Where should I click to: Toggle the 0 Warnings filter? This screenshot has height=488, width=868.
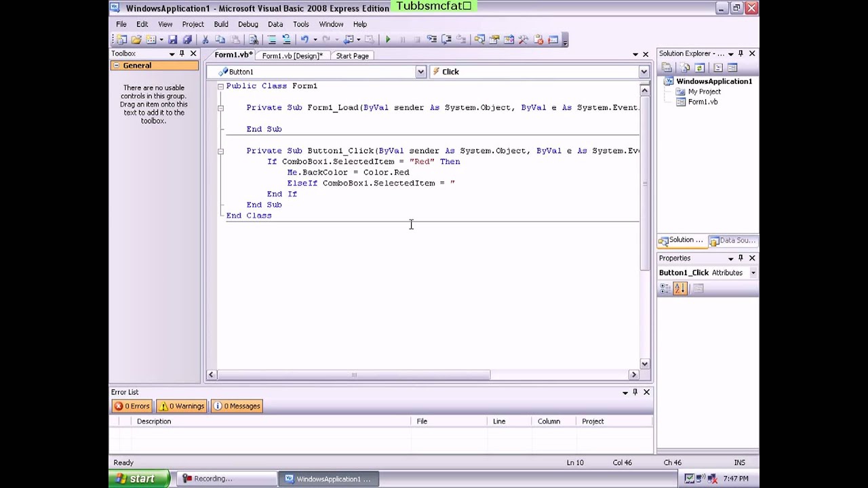(x=181, y=406)
